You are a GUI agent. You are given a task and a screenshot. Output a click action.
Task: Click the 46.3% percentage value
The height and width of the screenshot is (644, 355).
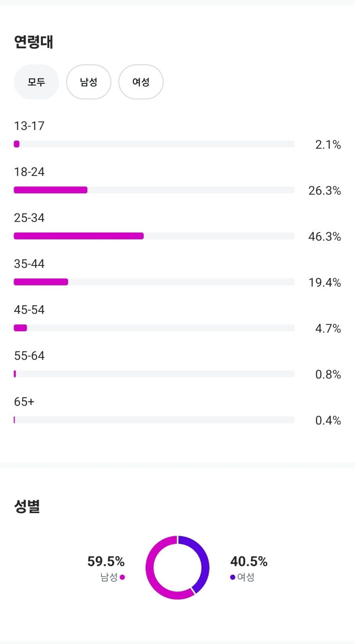(x=324, y=237)
